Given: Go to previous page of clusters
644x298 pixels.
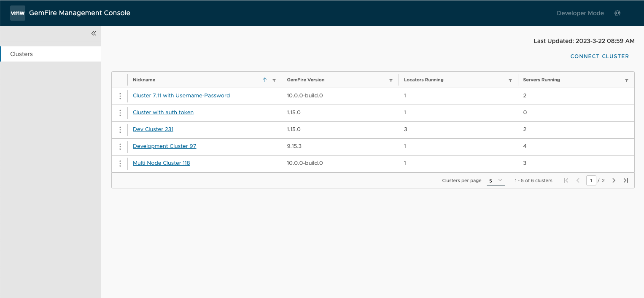Looking at the screenshot, I should click(578, 180).
